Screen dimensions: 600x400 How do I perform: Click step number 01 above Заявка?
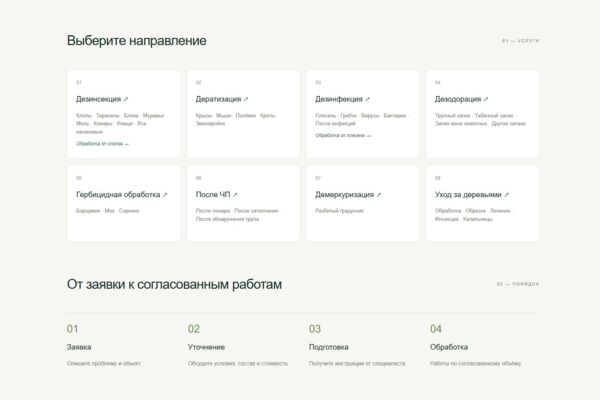[72, 329]
